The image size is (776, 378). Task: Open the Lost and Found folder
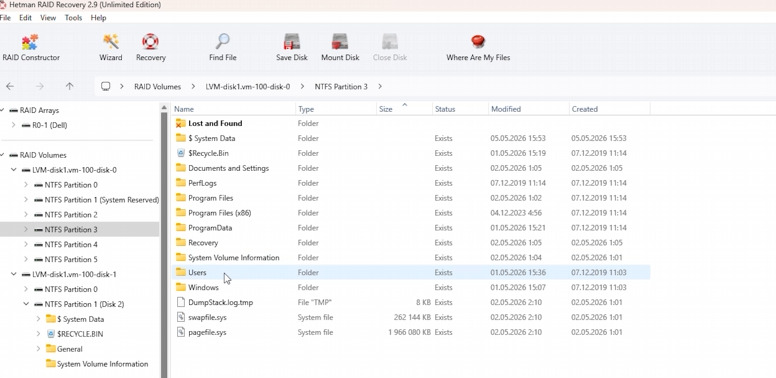(x=215, y=123)
